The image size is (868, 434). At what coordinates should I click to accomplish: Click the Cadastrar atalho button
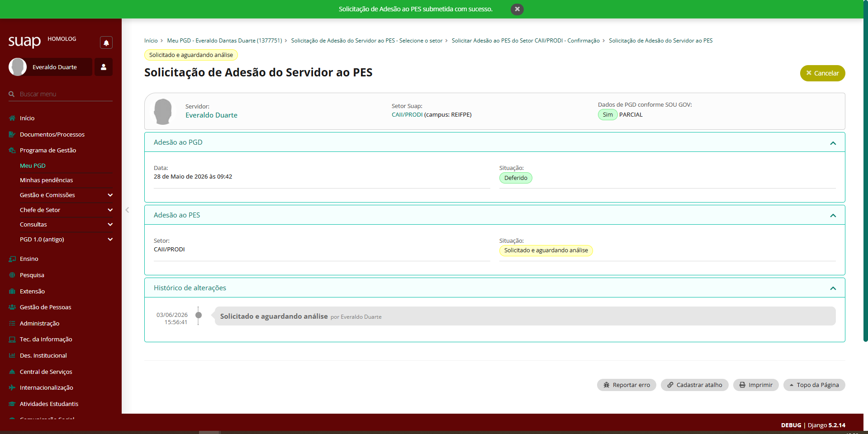694,385
